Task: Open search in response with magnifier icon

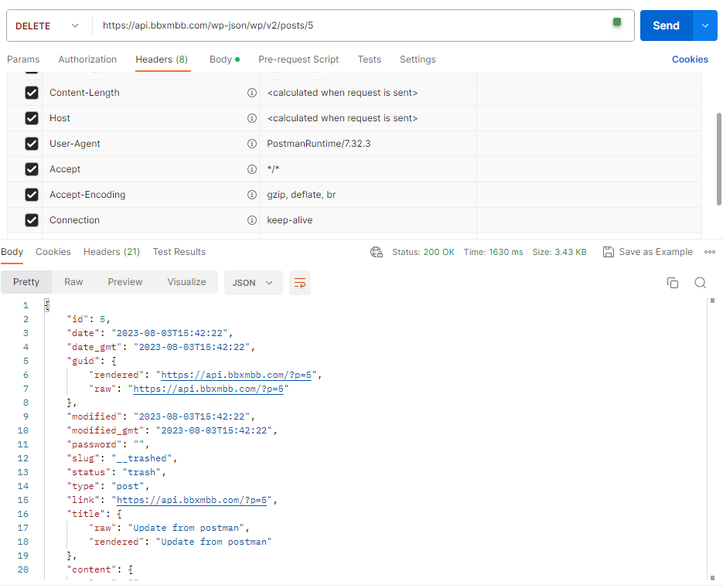Action: click(x=700, y=283)
